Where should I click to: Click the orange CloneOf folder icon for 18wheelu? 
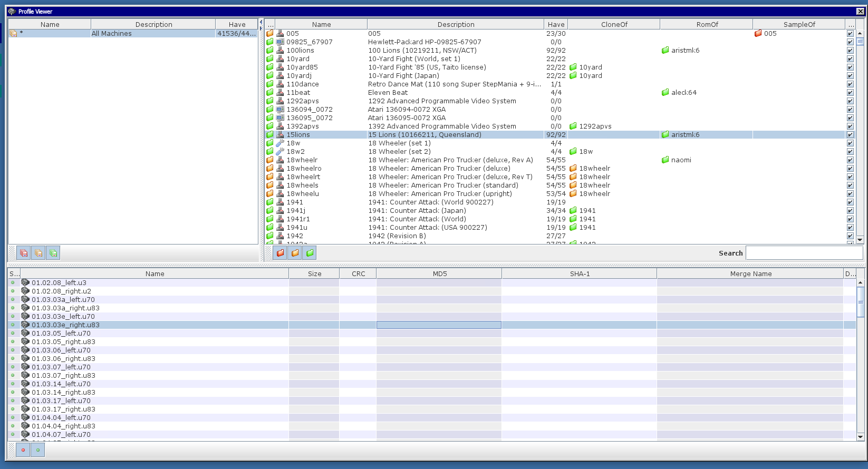[x=573, y=193]
